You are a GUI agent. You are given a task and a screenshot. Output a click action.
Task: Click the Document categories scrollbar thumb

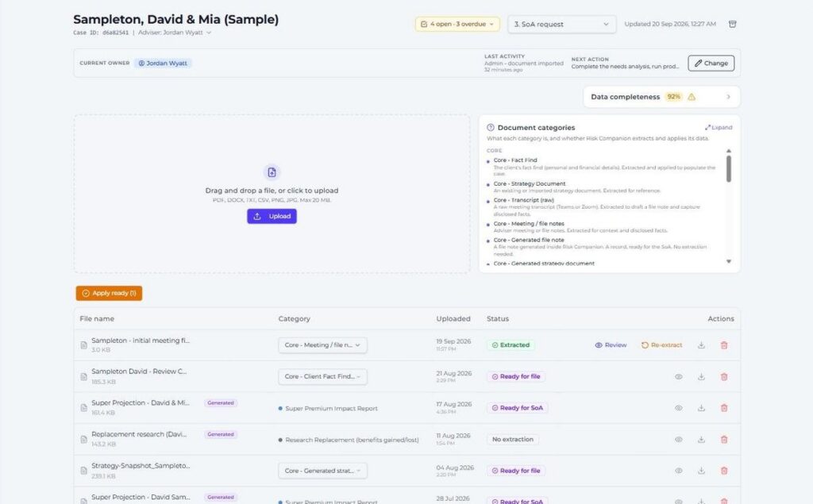(x=729, y=168)
